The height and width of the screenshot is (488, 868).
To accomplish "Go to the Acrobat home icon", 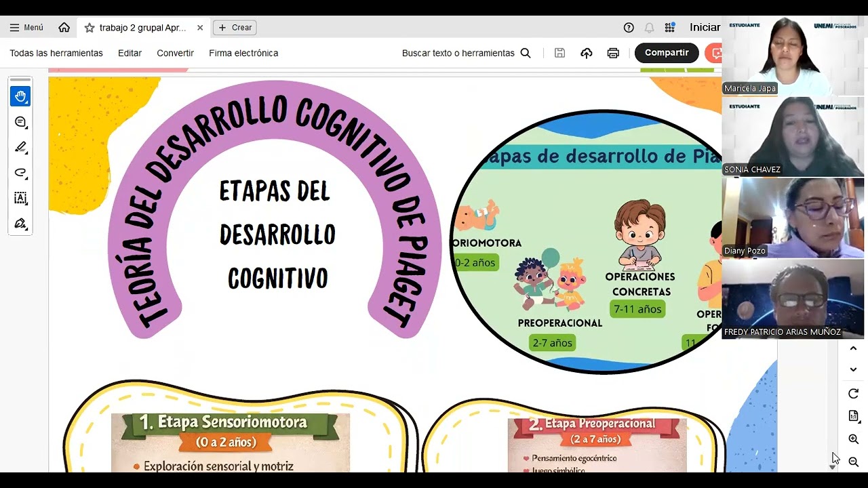I will 64,28.
